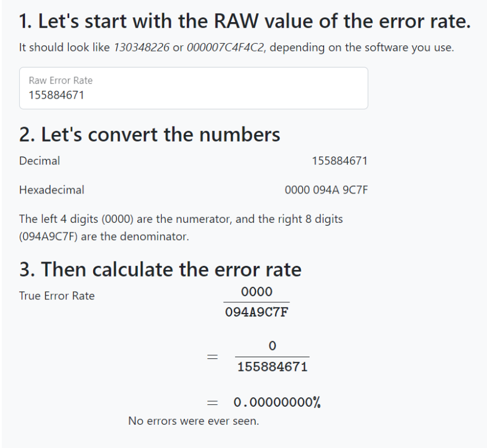The width and height of the screenshot is (487, 448).
Task: Click the numerator and denominator explanation paragraph
Action: [181, 228]
